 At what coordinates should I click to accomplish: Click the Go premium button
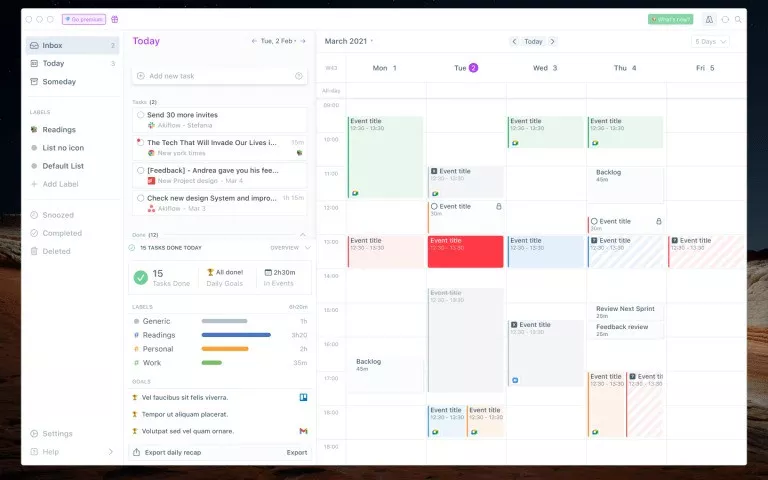(x=84, y=20)
